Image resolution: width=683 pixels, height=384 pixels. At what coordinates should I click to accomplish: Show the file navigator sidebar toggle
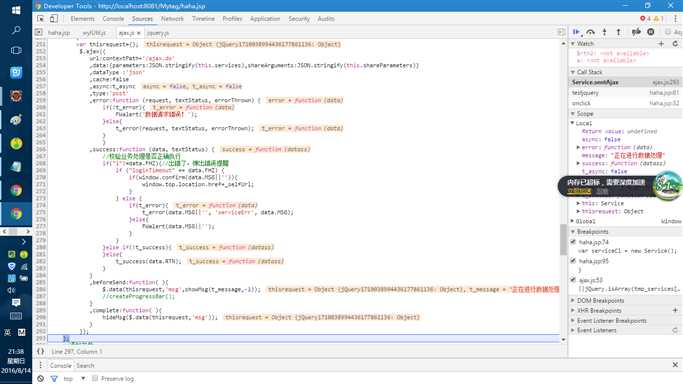(39, 33)
